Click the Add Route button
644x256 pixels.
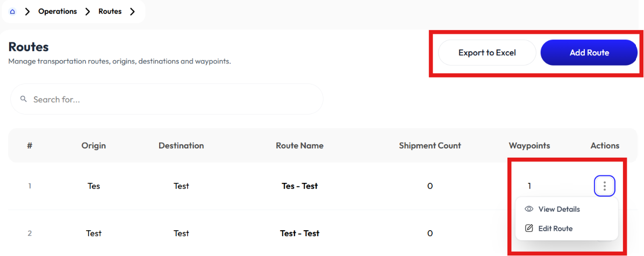(x=589, y=53)
